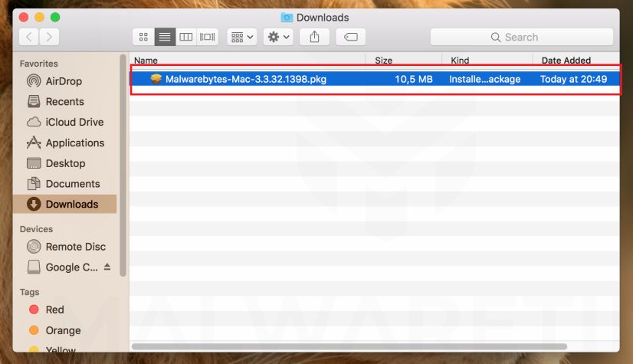Open Recents in the sidebar
Image resolution: width=633 pixels, height=364 pixels.
tap(64, 101)
